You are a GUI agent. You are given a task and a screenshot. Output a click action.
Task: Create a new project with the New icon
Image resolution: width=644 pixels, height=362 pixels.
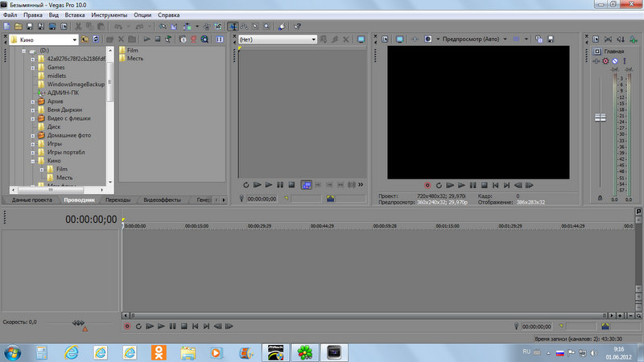pos(7,27)
